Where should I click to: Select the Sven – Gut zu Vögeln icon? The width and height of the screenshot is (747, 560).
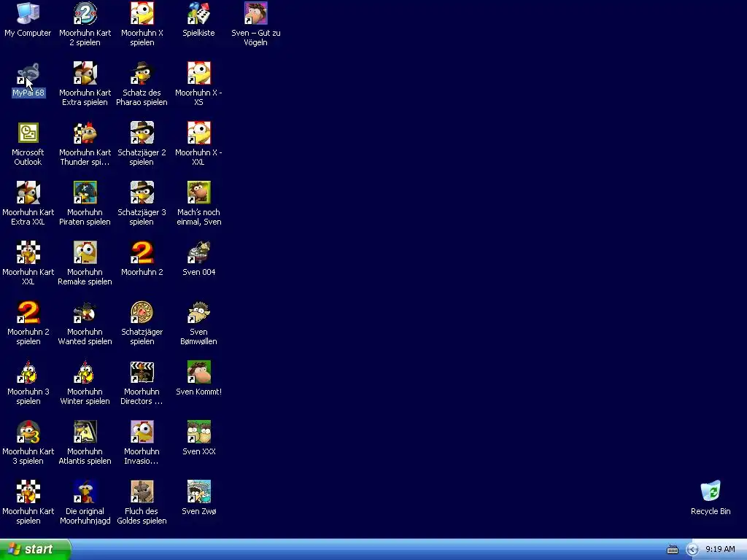[x=256, y=13]
